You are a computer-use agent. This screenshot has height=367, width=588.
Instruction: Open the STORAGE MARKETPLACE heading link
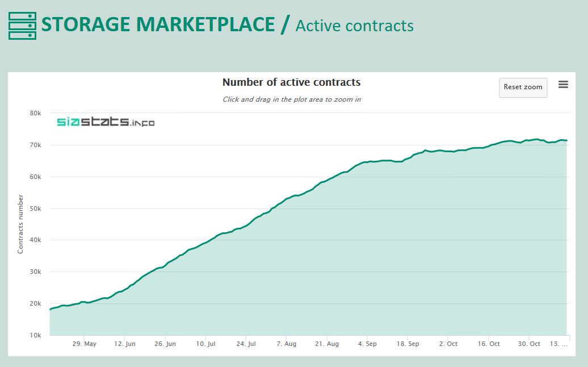(158, 24)
